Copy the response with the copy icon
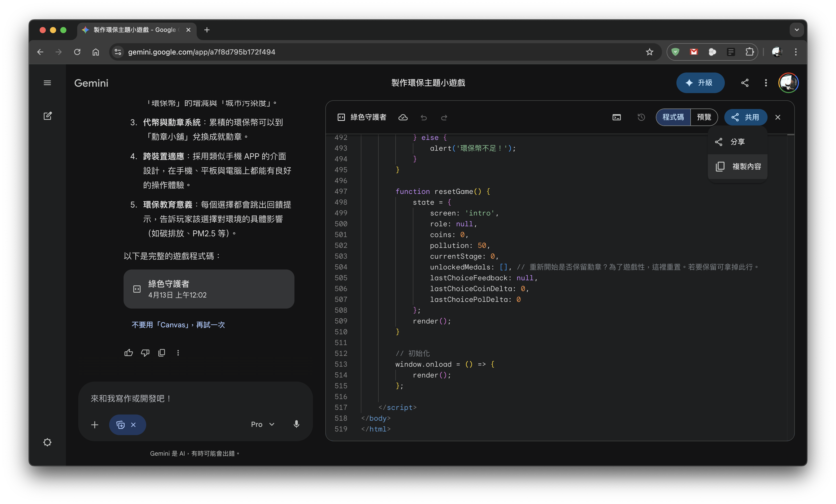 [x=161, y=353]
